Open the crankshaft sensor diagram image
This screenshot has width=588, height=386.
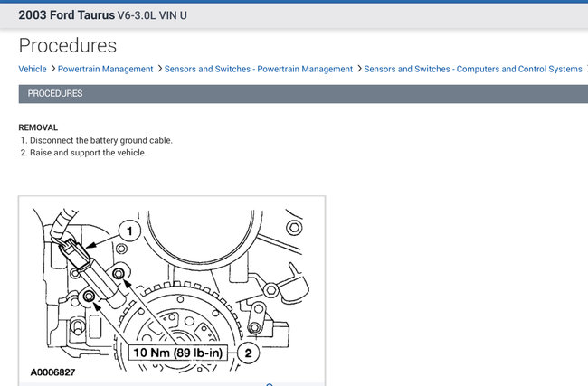pyautogui.click(x=172, y=291)
